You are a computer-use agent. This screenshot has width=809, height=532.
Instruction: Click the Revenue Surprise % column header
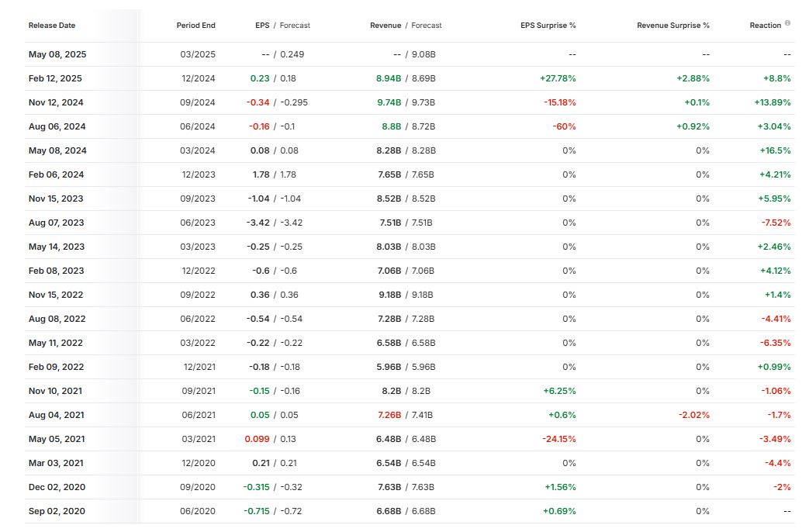click(x=672, y=26)
